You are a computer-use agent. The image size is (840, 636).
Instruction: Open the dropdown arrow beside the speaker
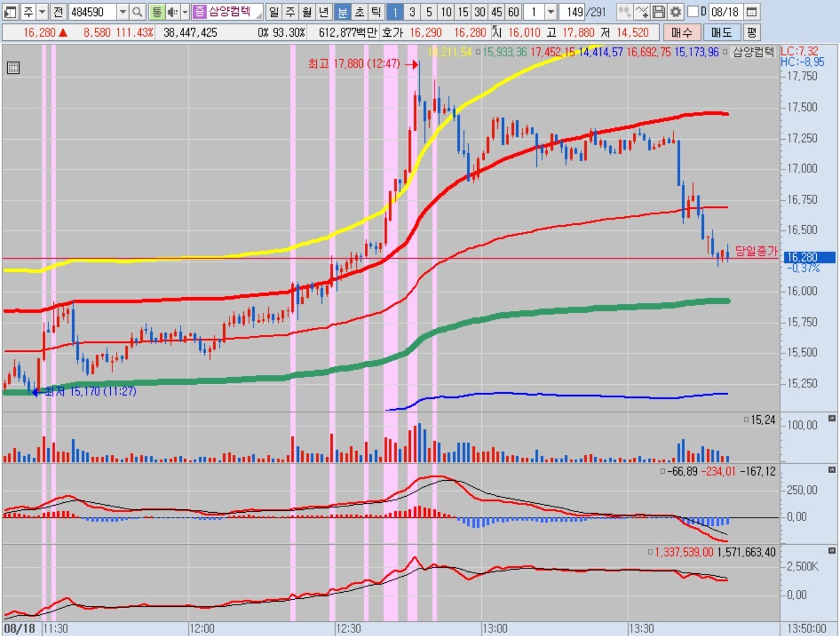(185, 11)
